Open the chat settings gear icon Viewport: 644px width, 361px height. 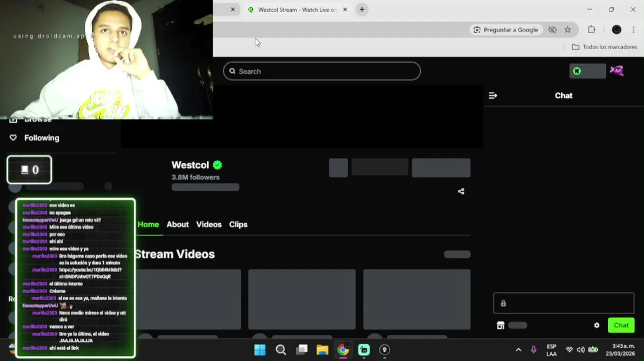(596, 325)
